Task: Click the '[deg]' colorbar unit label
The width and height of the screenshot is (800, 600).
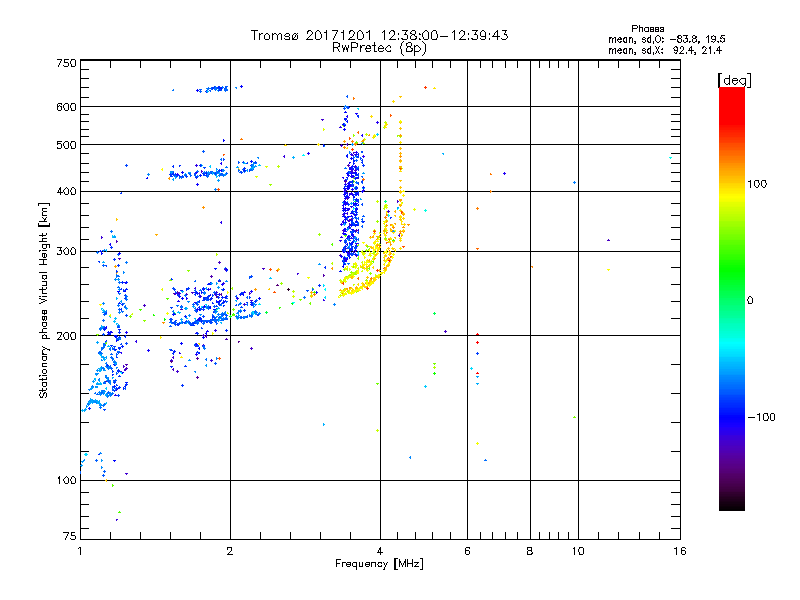Action: tap(734, 81)
